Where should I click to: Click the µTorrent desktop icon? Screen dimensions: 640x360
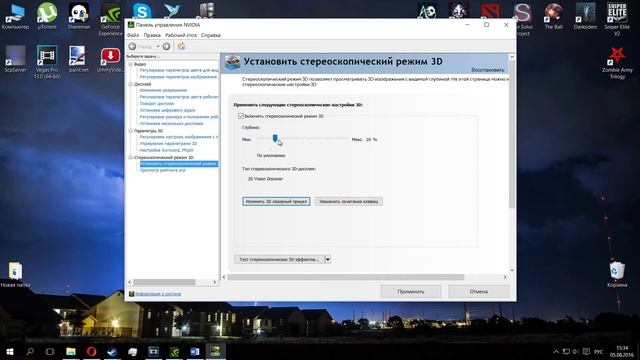pyautogui.click(x=47, y=16)
